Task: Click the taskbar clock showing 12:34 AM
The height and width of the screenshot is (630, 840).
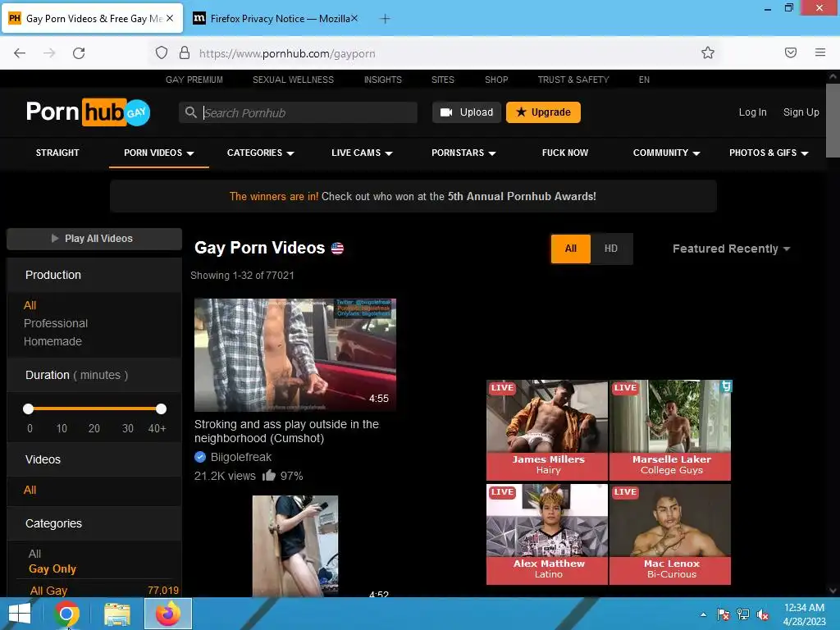Action: pos(804,608)
